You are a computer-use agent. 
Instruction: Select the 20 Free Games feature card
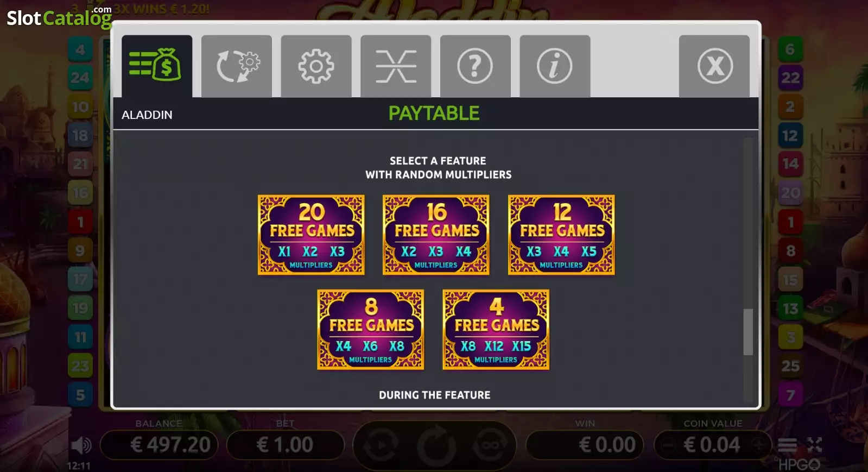click(x=311, y=235)
